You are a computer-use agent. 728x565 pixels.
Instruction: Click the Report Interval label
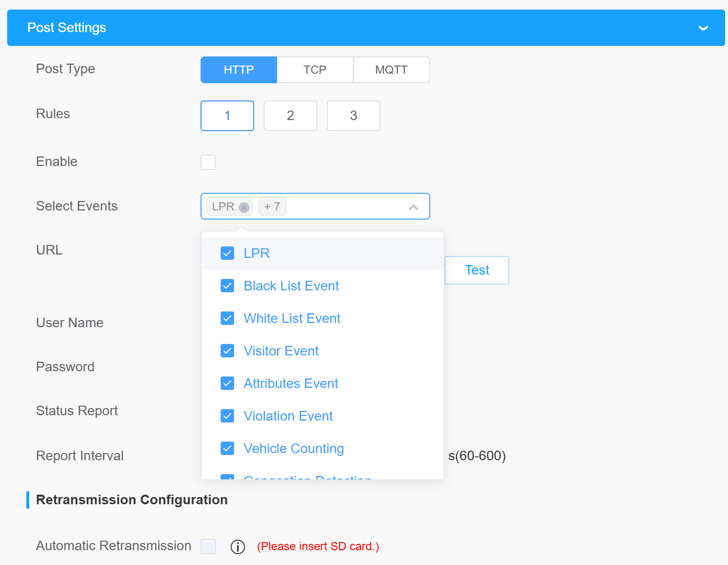click(x=80, y=456)
